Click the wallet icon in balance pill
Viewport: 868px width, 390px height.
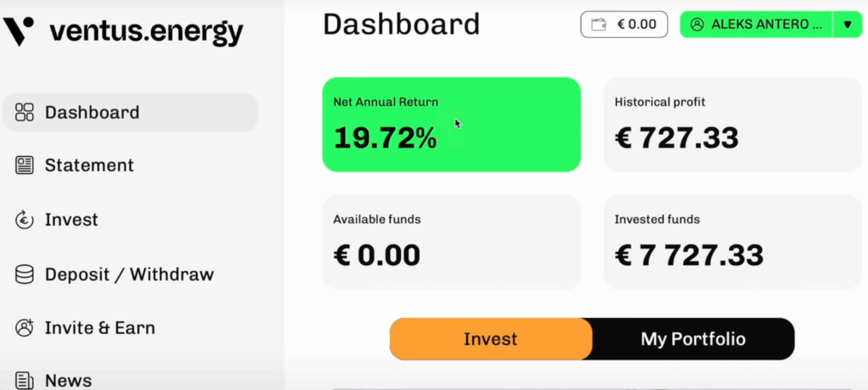pos(598,25)
